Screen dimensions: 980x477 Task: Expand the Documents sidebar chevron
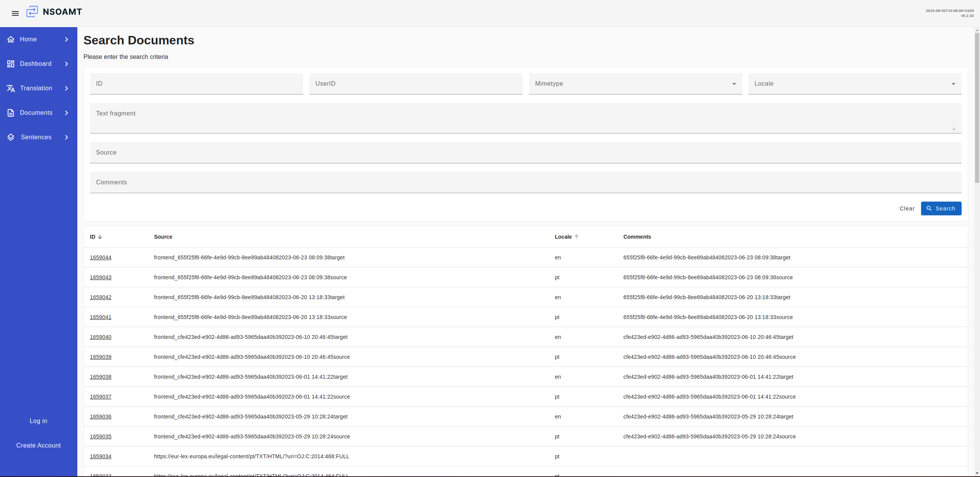tap(67, 113)
